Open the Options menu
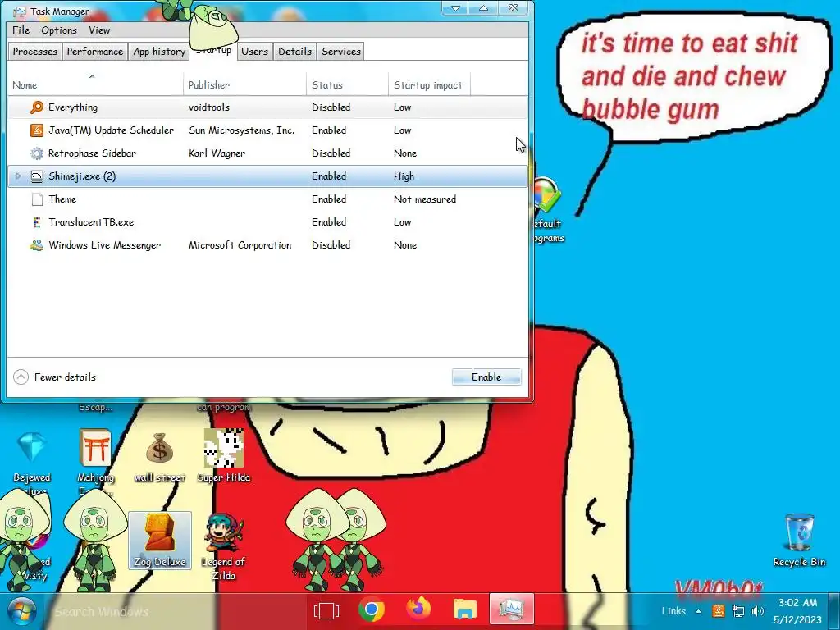Viewport: 840px width, 630px height. 59,30
